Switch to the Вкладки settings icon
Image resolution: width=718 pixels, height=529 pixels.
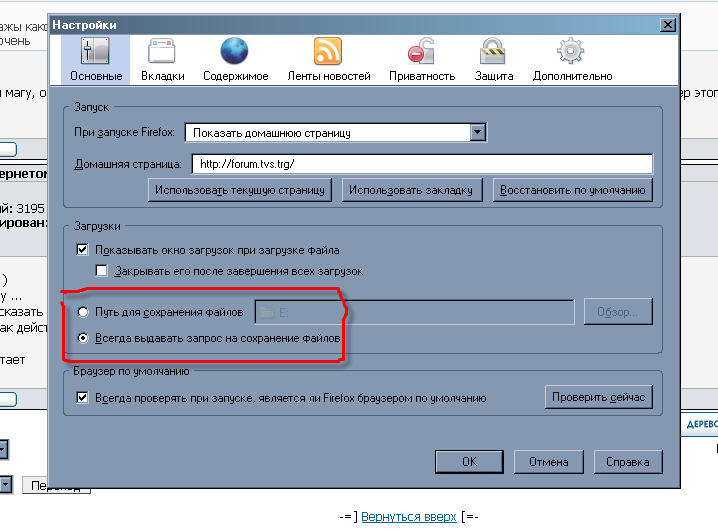(x=162, y=52)
